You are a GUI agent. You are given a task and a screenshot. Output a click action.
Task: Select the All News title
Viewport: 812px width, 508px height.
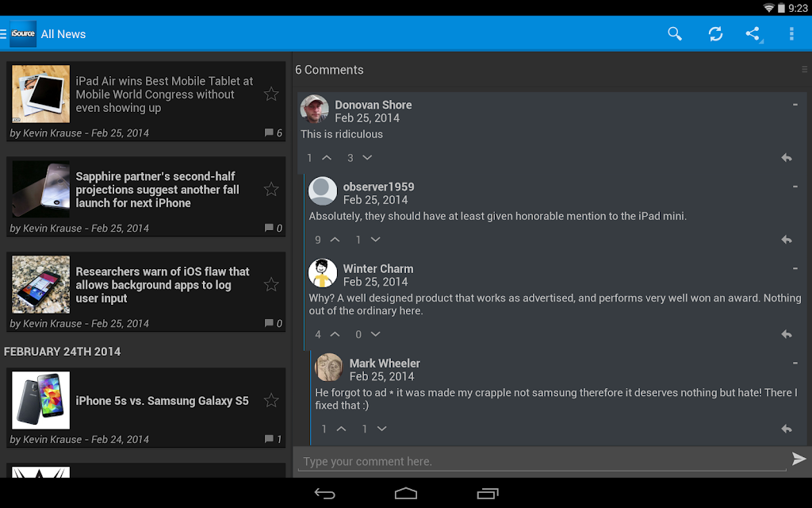click(x=63, y=34)
